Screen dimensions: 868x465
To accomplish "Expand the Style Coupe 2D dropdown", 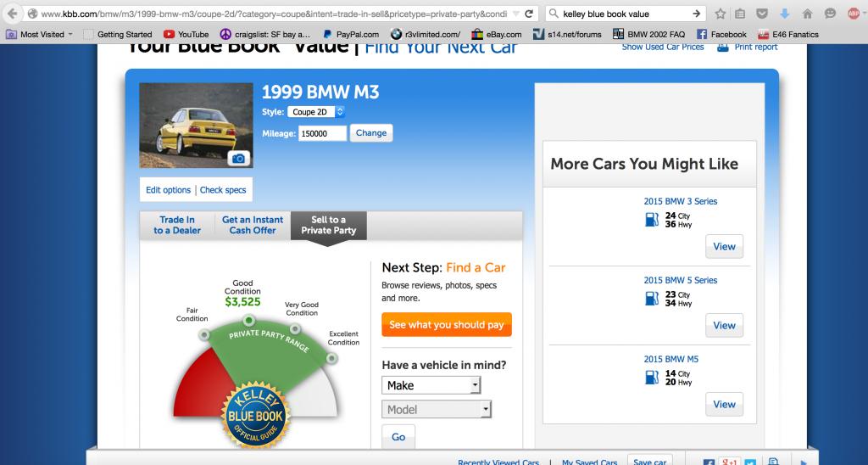I will point(317,112).
